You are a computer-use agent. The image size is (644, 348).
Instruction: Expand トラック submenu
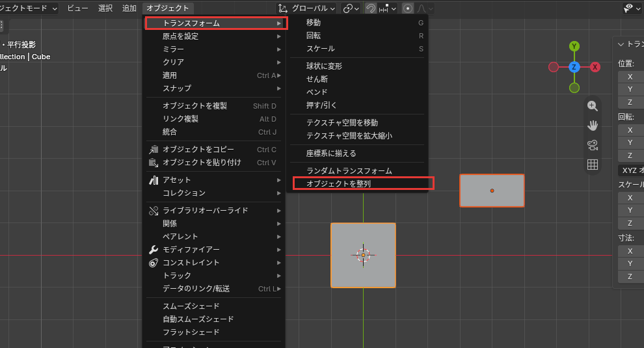click(213, 276)
